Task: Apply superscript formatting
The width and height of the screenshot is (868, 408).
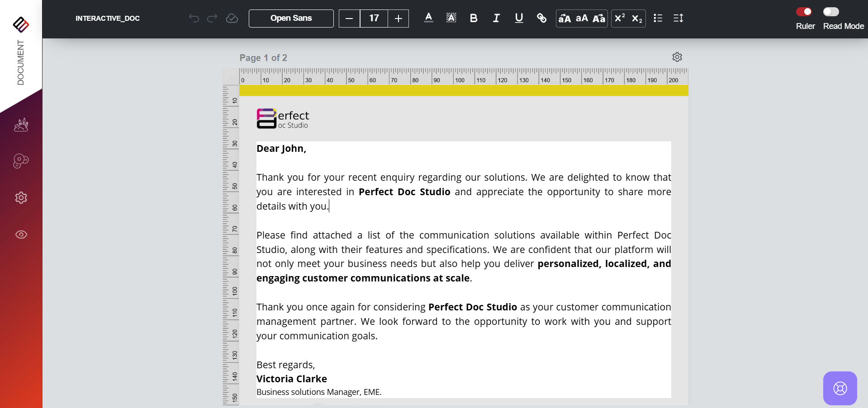Action: (620, 18)
